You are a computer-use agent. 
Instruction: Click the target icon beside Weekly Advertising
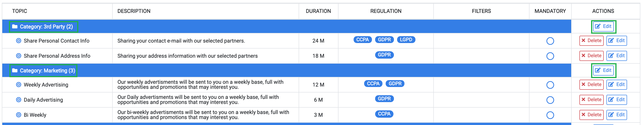tap(19, 85)
